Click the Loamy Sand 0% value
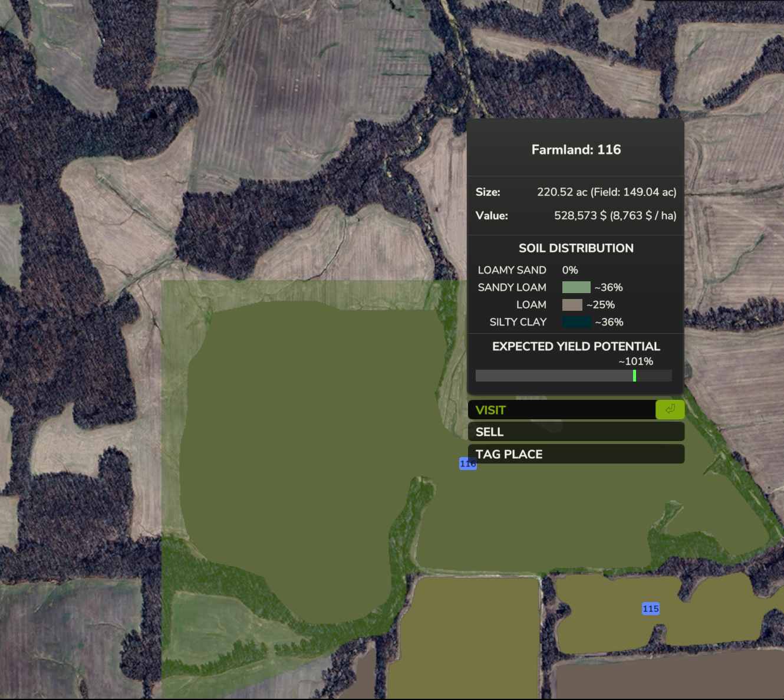784x700 pixels. [x=569, y=270]
